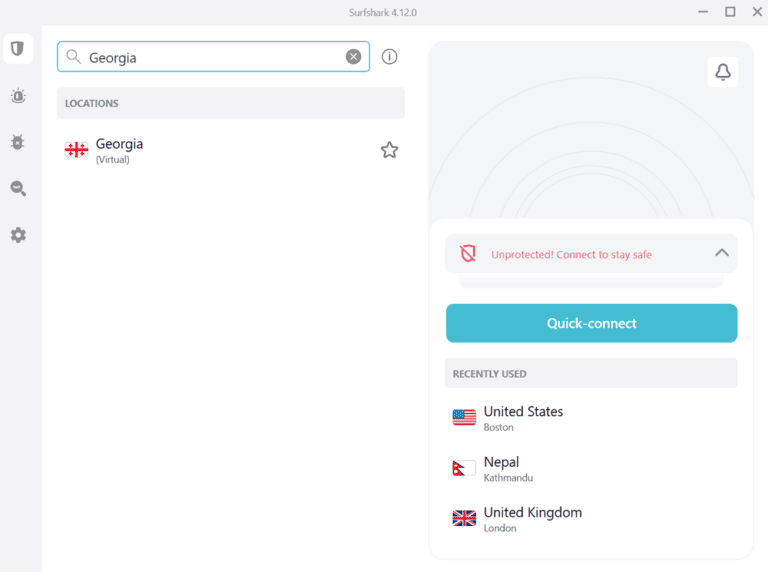Click the info icon beside search

pyautogui.click(x=390, y=57)
